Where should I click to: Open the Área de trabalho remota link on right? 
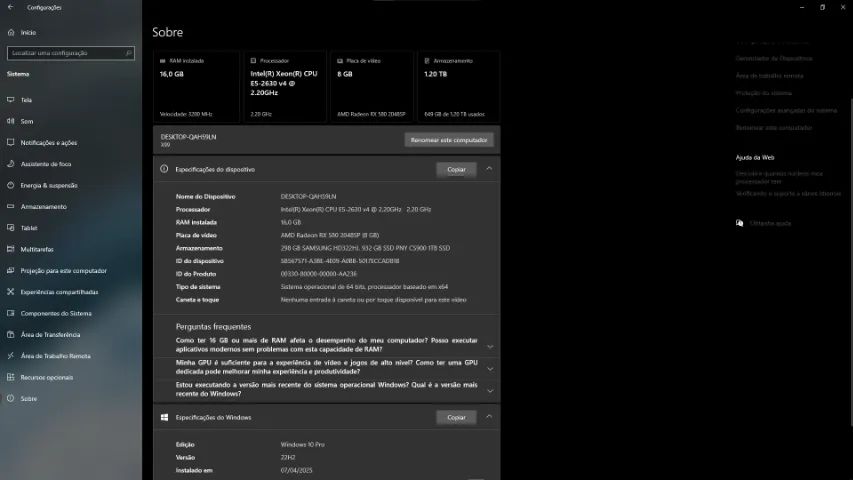tap(769, 76)
